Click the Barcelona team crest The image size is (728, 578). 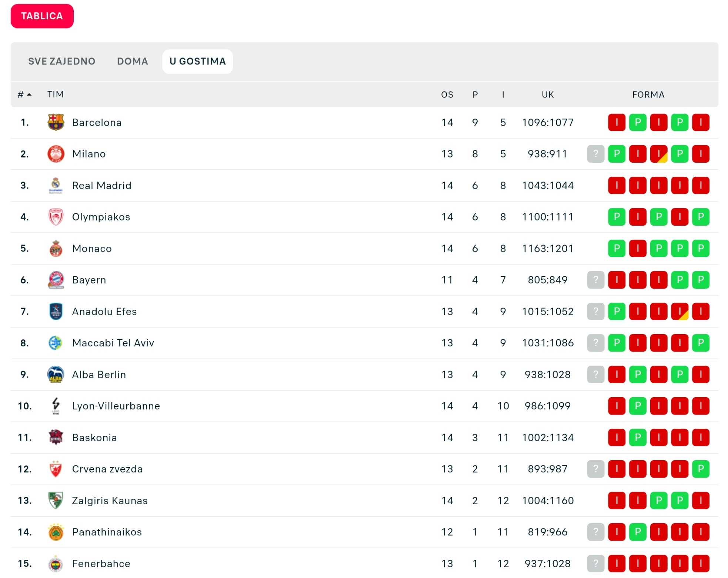[56, 122]
